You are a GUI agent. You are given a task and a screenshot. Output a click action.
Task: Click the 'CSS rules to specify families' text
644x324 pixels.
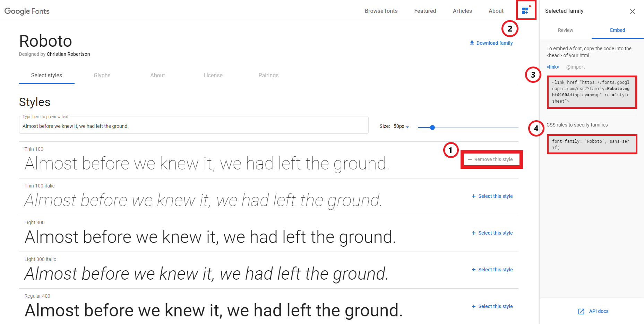[577, 125]
